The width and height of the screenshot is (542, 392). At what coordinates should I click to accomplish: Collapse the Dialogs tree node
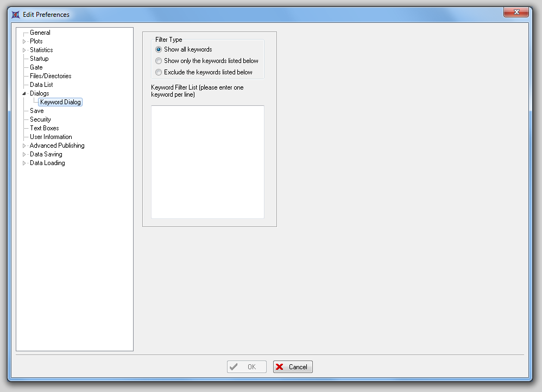tap(24, 93)
